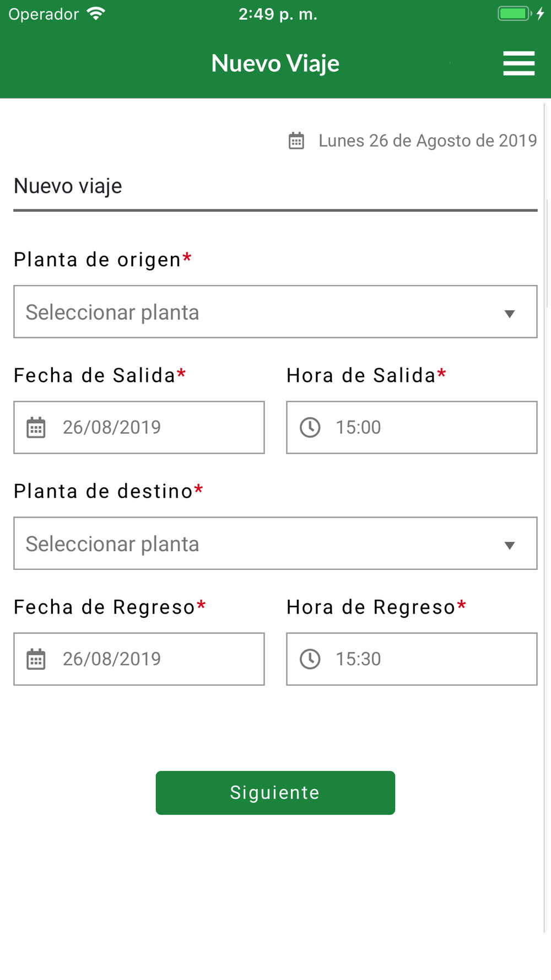Tap the Wi-Fi icon in status bar

click(x=96, y=14)
